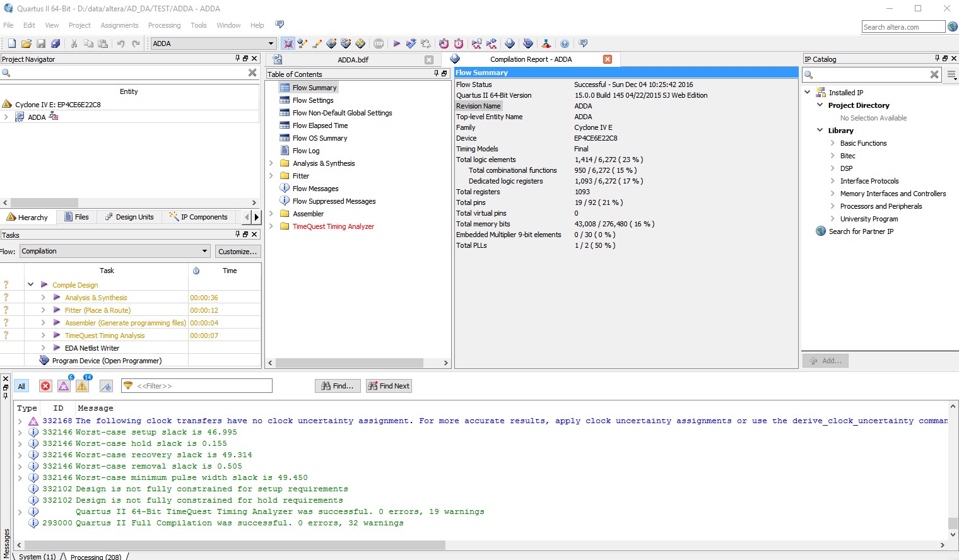The image size is (959, 560).
Task: Expand the ADDA entity in hierarchy
Action: 6,117
